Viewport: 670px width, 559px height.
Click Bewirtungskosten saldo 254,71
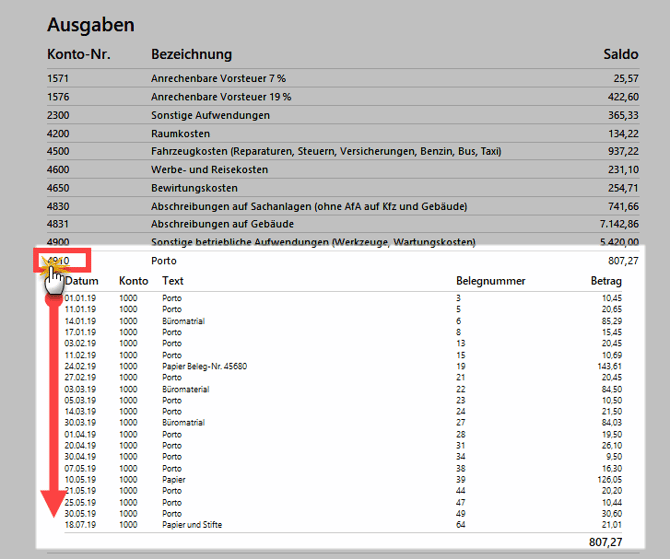[621, 188]
